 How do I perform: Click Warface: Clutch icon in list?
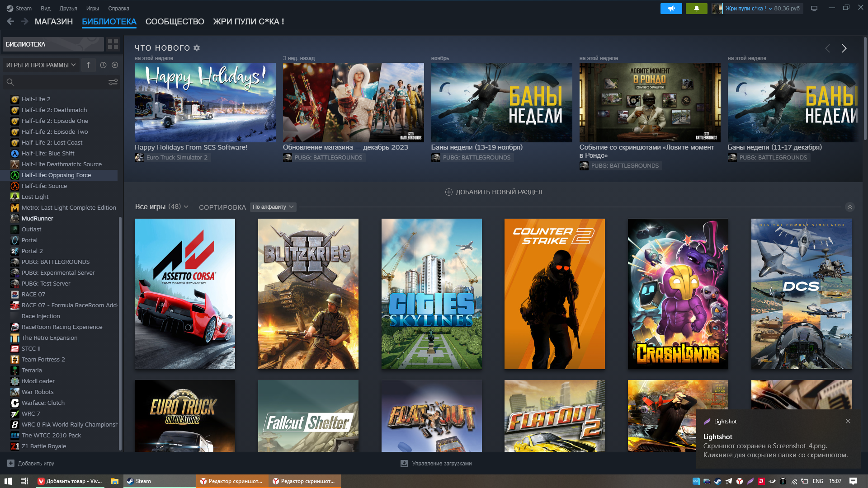[x=15, y=403]
